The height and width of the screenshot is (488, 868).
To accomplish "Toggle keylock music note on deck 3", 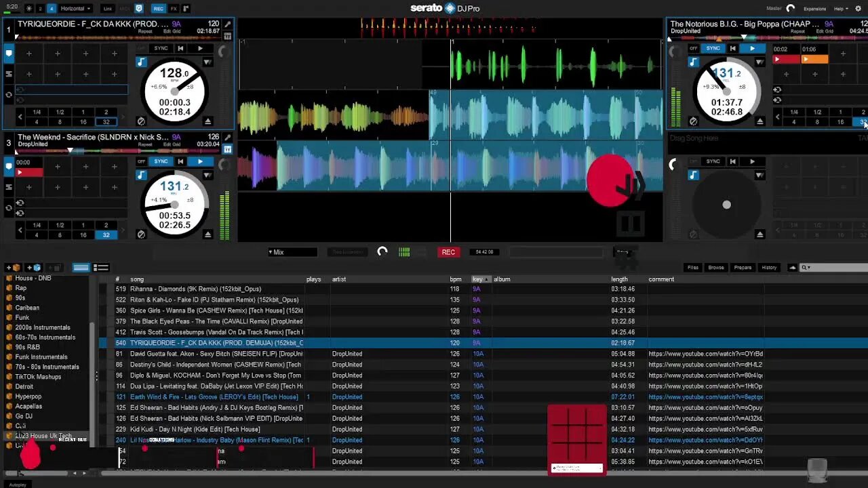I will 141,176.
